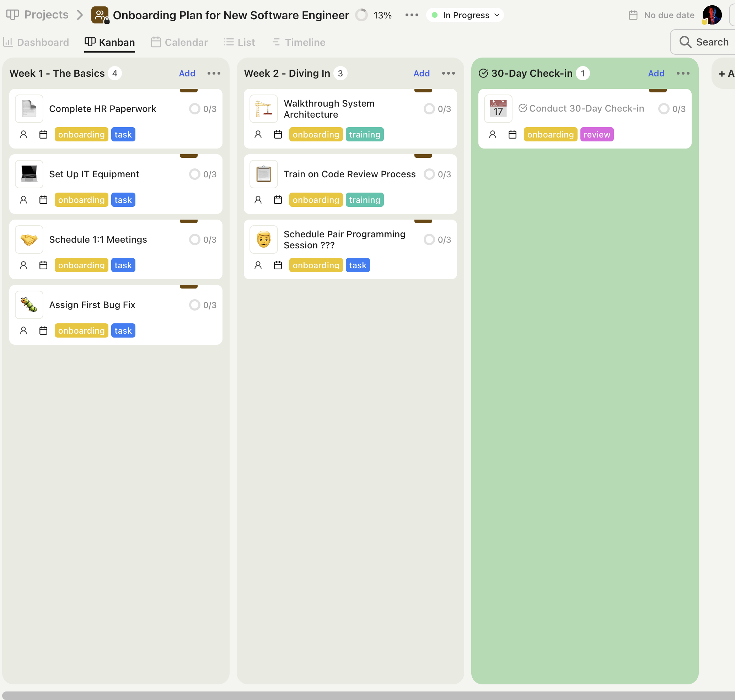Image resolution: width=735 pixels, height=700 pixels.
Task: Toggle completion circle on Conduct 30-Day Check-in
Action: [x=663, y=109]
